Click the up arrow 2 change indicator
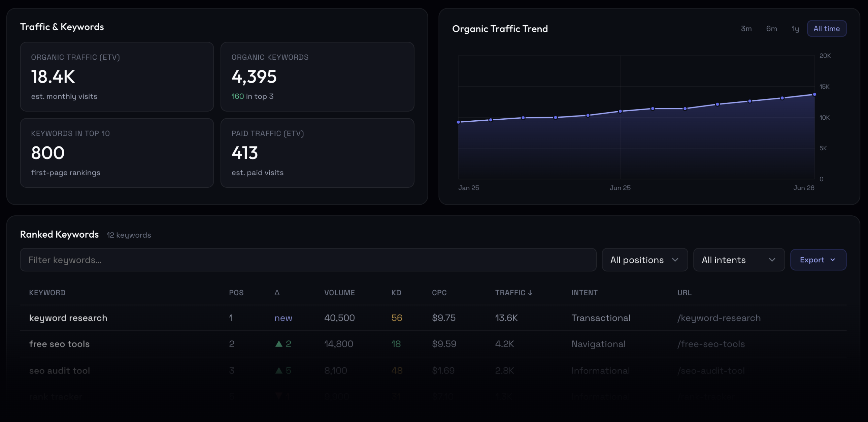The height and width of the screenshot is (422, 868). [283, 344]
